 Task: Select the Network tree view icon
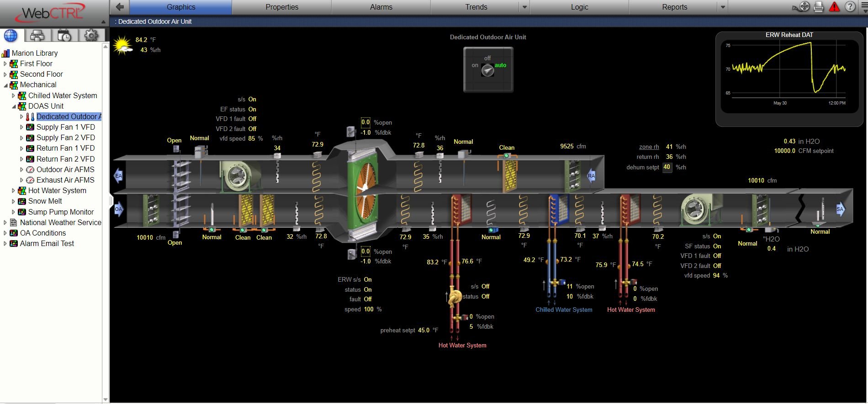pyautogui.click(x=37, y=36)
